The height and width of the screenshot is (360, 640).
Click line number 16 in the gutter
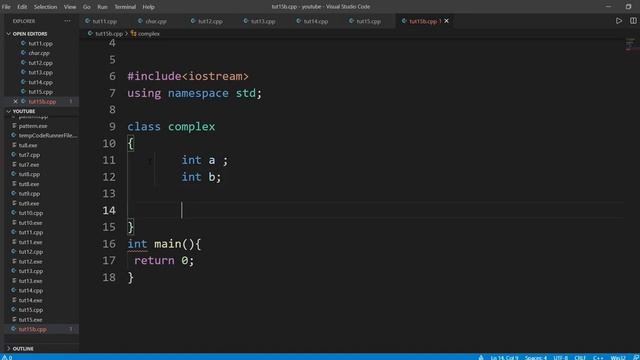click(x=109, y=244)
